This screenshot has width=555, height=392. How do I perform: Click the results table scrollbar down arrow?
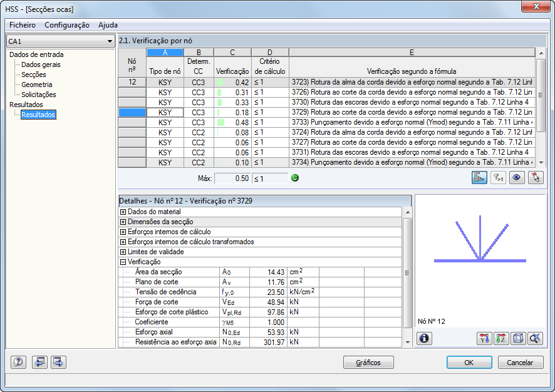(x=541, y=163)
